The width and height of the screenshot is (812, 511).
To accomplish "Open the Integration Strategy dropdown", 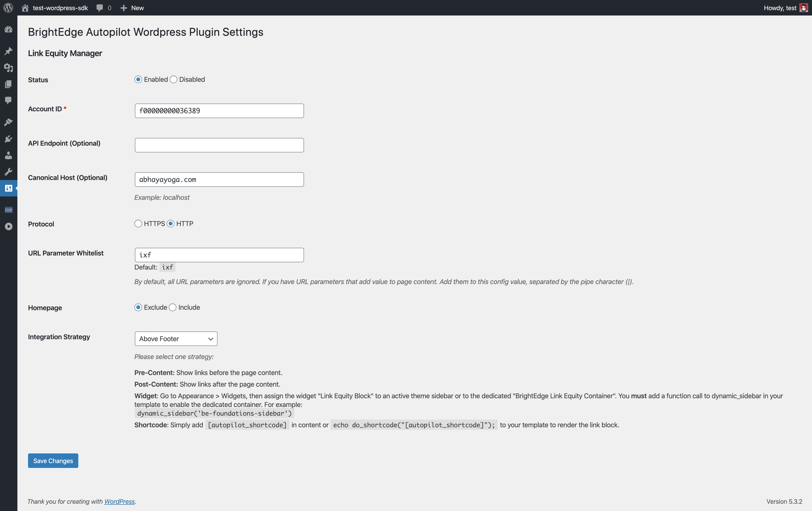I will [176, 338].
